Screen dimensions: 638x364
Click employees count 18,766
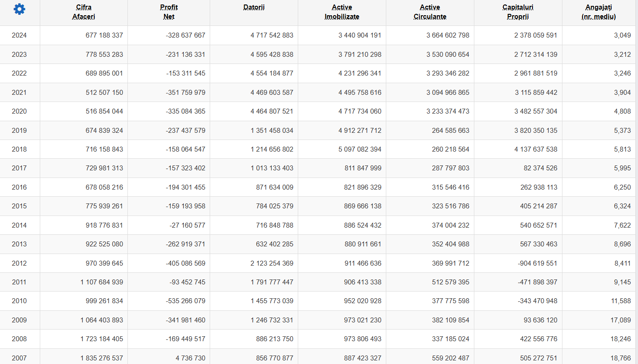(621, 358)
